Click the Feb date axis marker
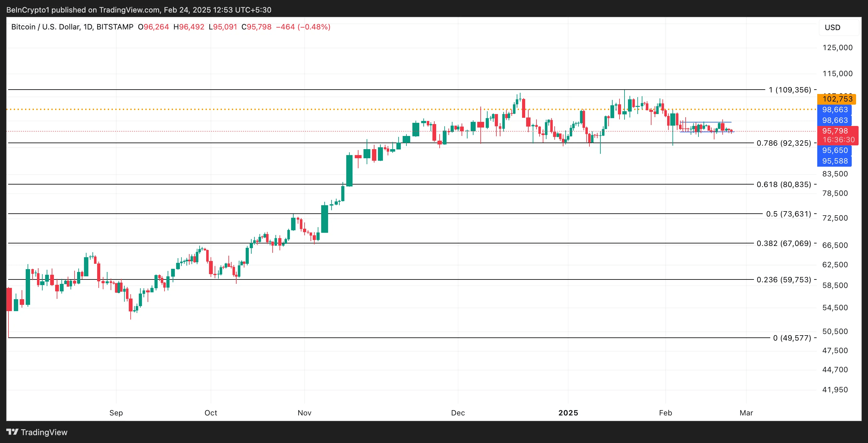This screenshot has width=868, height=443. (665, 413)
